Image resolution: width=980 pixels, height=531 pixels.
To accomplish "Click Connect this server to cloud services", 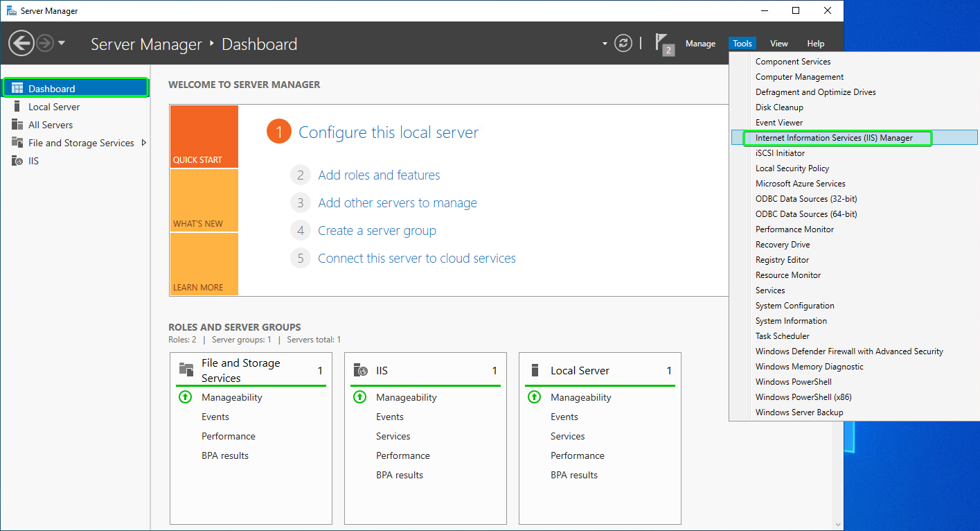I will (417, 259).
